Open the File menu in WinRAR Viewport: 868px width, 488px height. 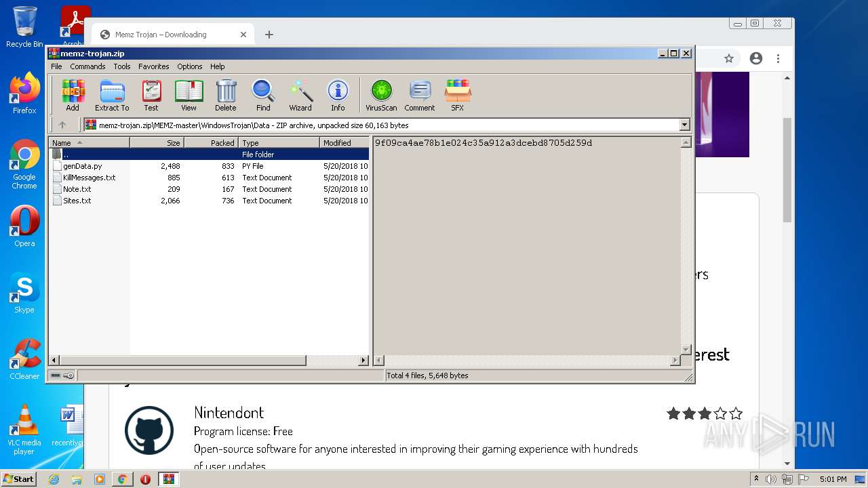pos(56,66)
